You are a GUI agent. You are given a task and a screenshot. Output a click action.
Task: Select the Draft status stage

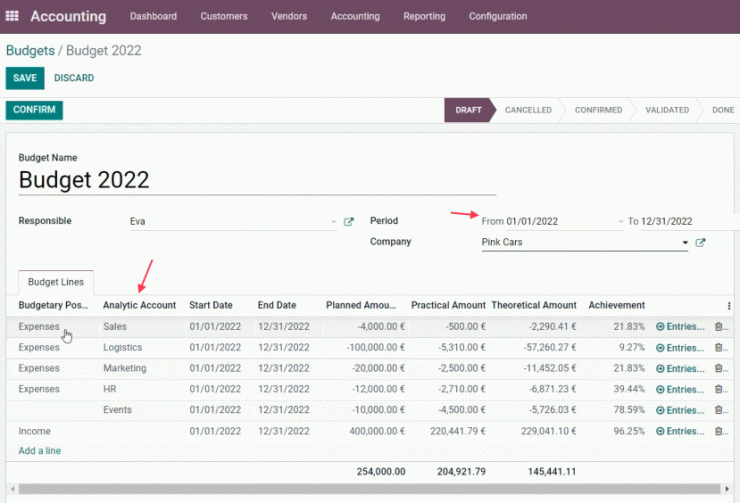[468, 110]
